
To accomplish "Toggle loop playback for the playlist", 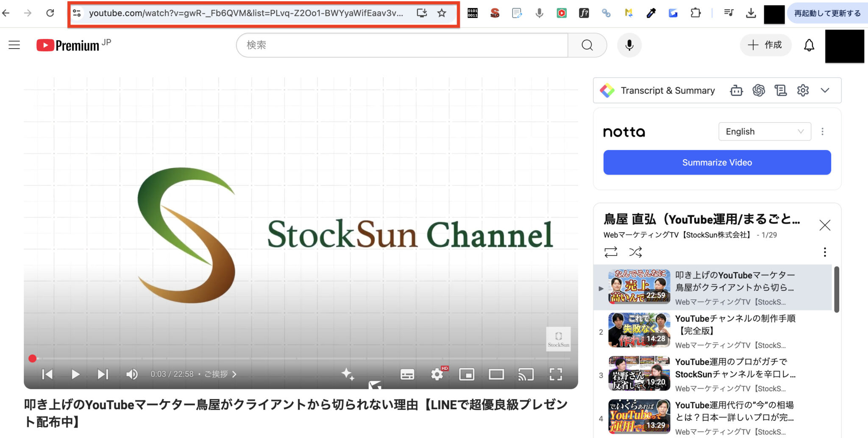I will coord(610,252).
